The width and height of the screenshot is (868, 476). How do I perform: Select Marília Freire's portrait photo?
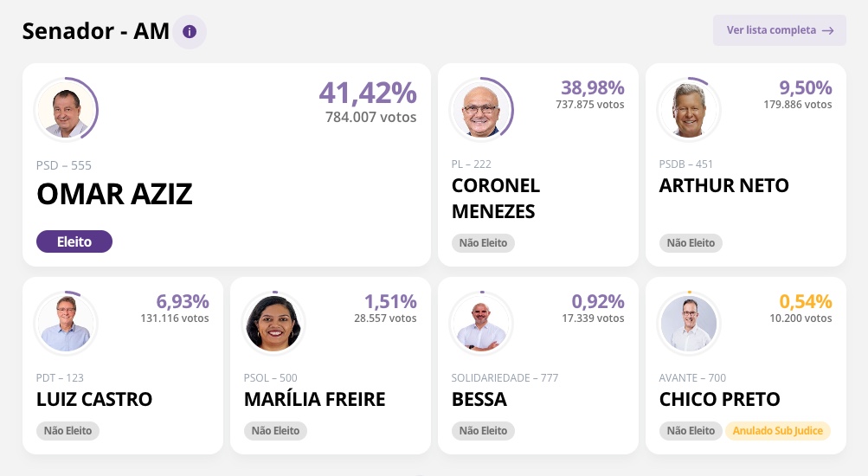pos(273,324)
